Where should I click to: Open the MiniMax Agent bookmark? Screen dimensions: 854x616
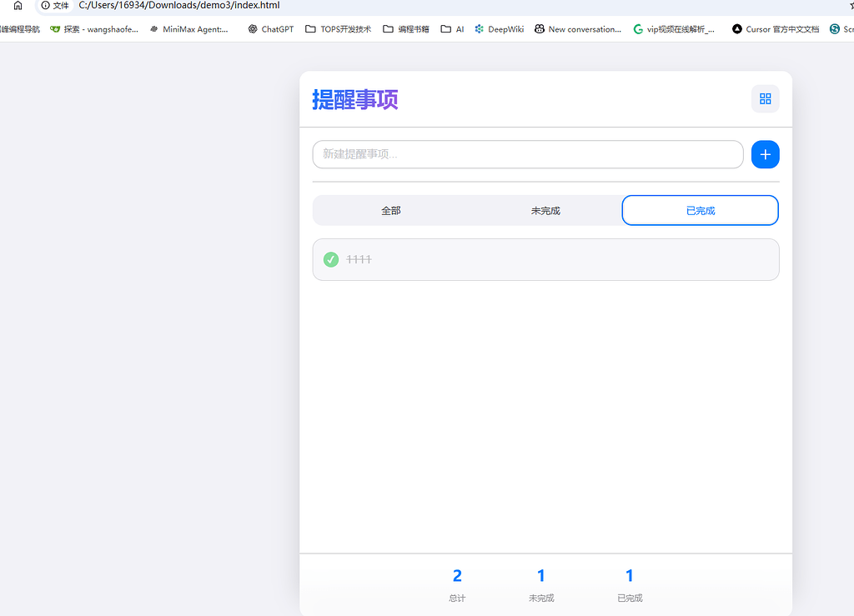(x=189, y=29)
